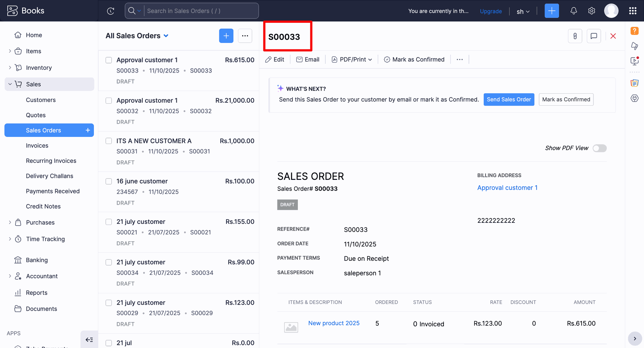Check the box for ITS A NEW CUSTOMER A
The width and height of the screenshot is (644, 348).
[109, 141]
